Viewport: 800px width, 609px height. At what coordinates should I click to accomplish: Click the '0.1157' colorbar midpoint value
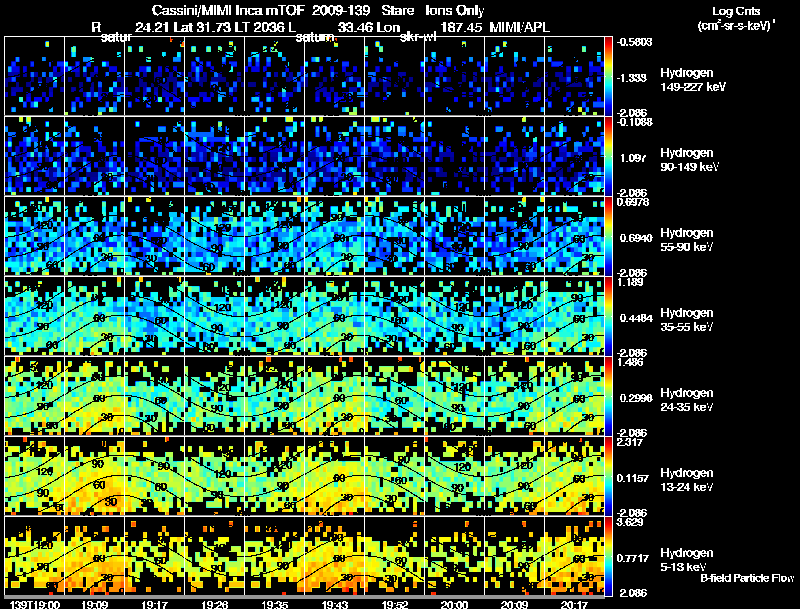pos(634,478)
